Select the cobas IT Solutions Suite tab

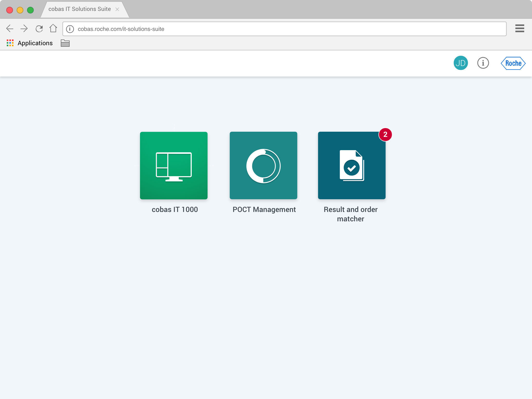(x=79, y=9)
